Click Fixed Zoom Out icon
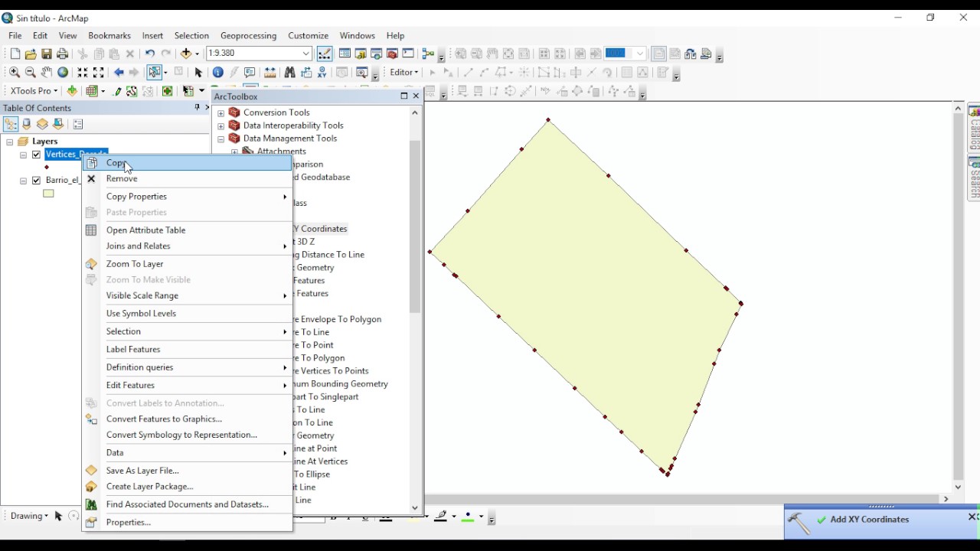This screenshot has height=551, width=980. pos(99,73)
